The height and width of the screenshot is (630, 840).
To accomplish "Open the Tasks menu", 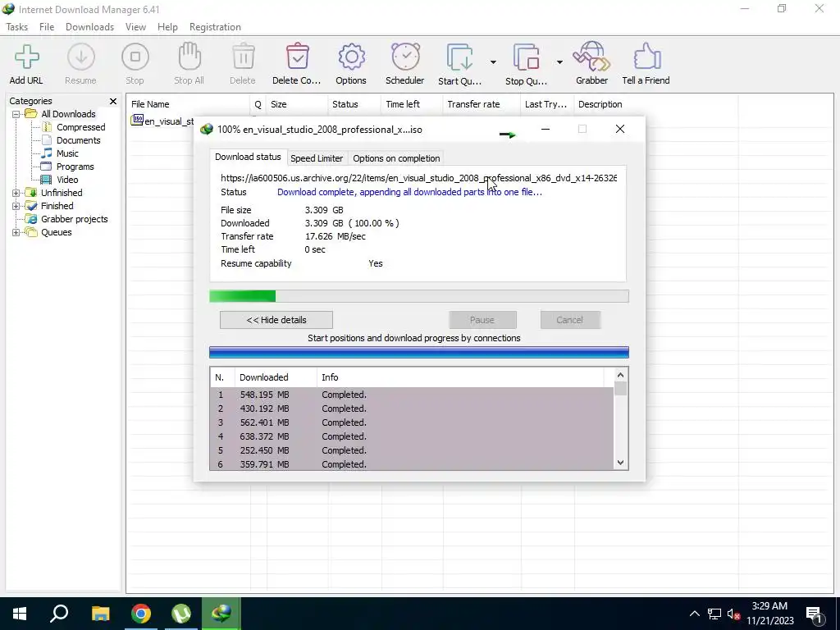I will tap(17, 27).
